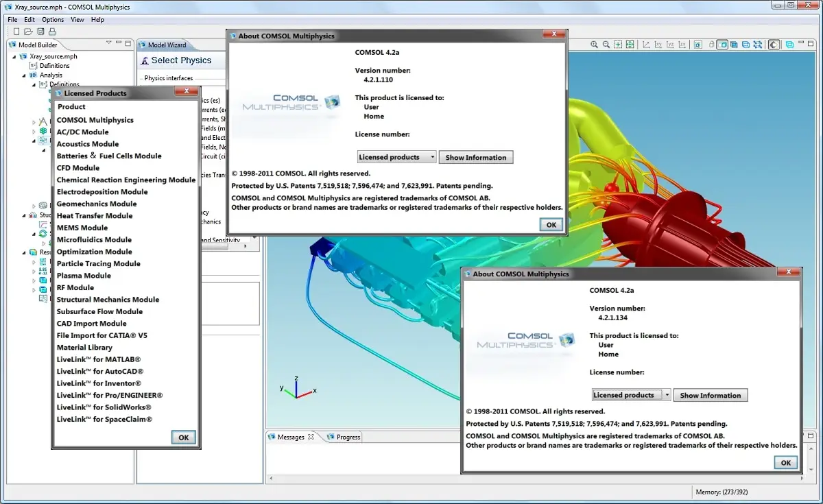
Task: Open the Help menu
Action: pos(97,20)
